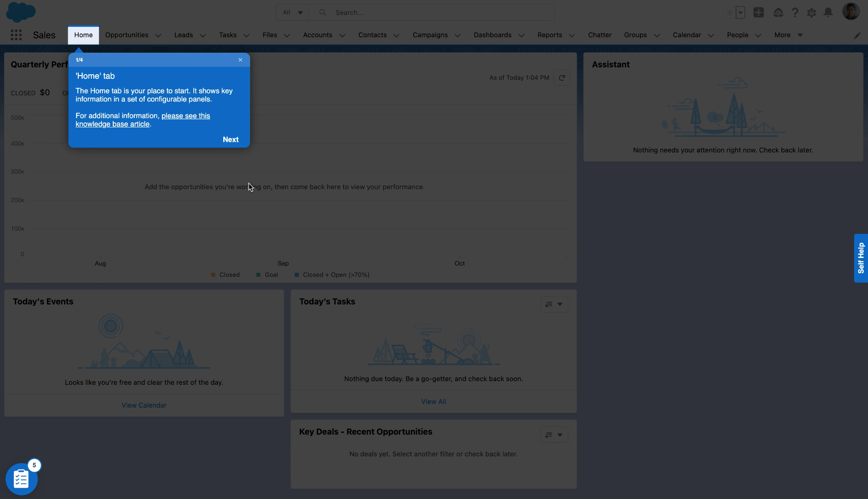
Task: Click Next in the Home tab walkthrough
Action: 230,139
